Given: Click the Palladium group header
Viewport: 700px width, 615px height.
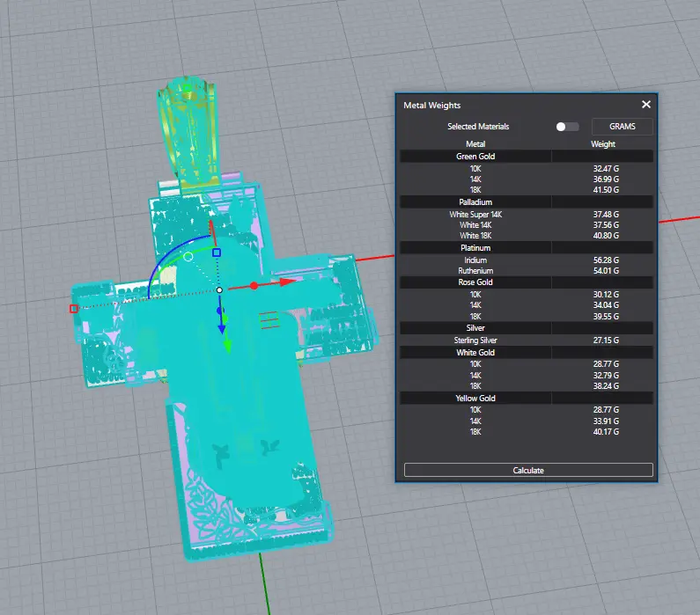Looking at the screenshot, I should coord(475,202).
